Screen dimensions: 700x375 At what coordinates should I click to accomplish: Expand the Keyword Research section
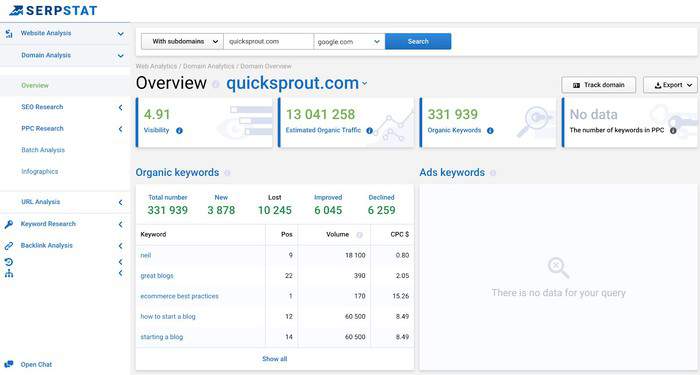coord(121,224)
